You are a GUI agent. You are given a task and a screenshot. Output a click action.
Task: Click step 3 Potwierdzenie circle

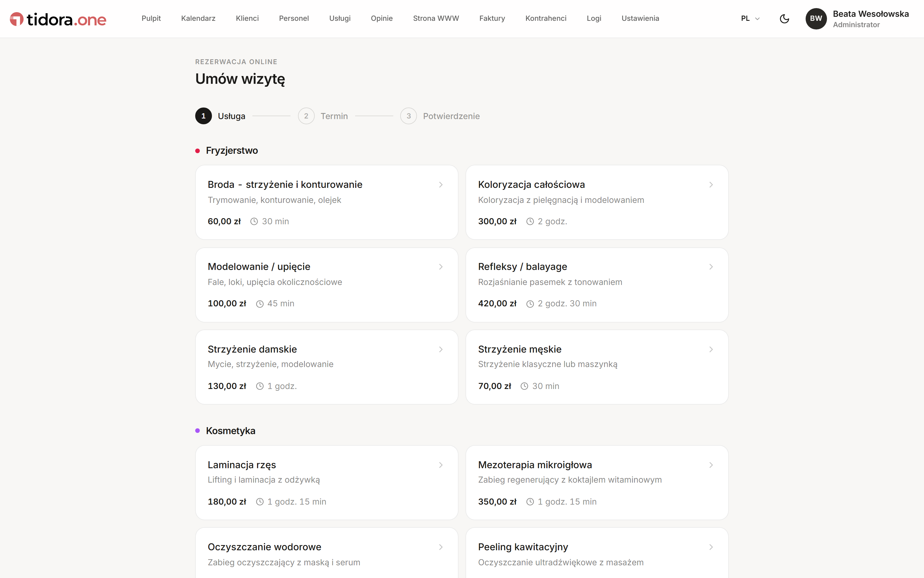409,116
